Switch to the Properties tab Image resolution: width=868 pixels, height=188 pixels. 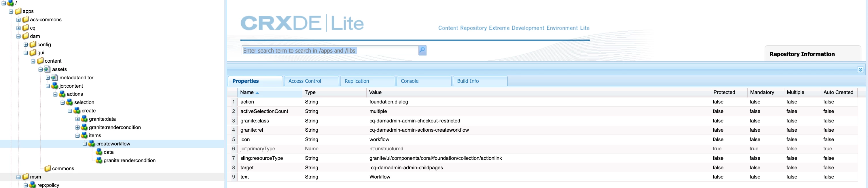point(255,81)
